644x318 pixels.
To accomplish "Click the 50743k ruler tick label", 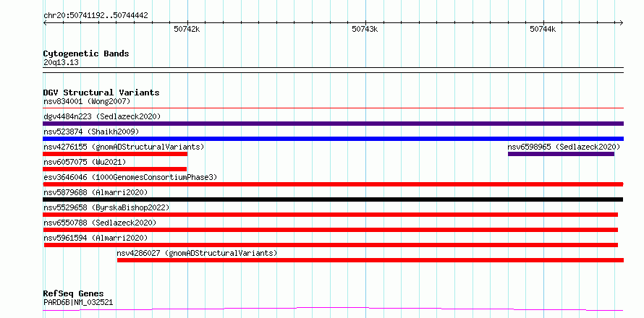I will click(365, 29).
